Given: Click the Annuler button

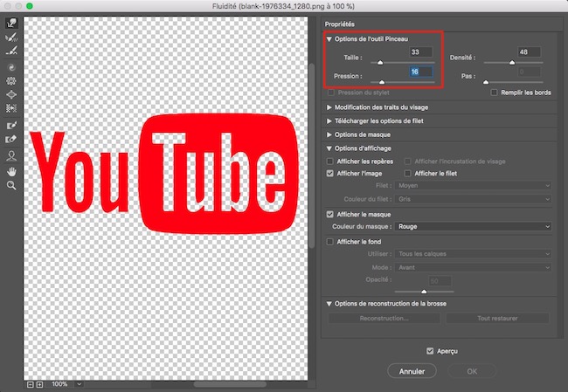Looking at the screenshot, I should click(412, 371).
